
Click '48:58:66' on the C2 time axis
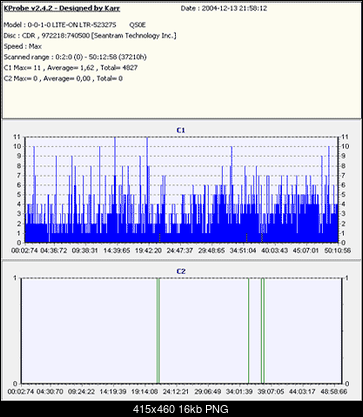tap(333, 391)
